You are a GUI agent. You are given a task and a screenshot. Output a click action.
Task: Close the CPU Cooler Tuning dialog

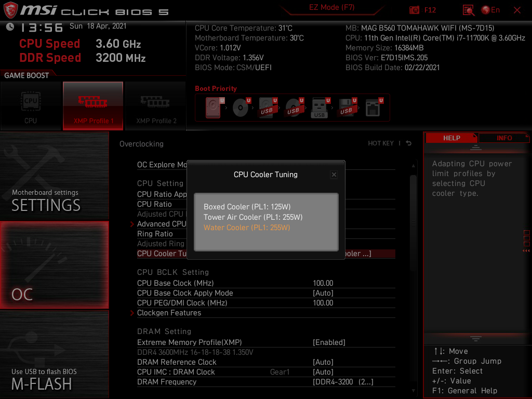334,175
